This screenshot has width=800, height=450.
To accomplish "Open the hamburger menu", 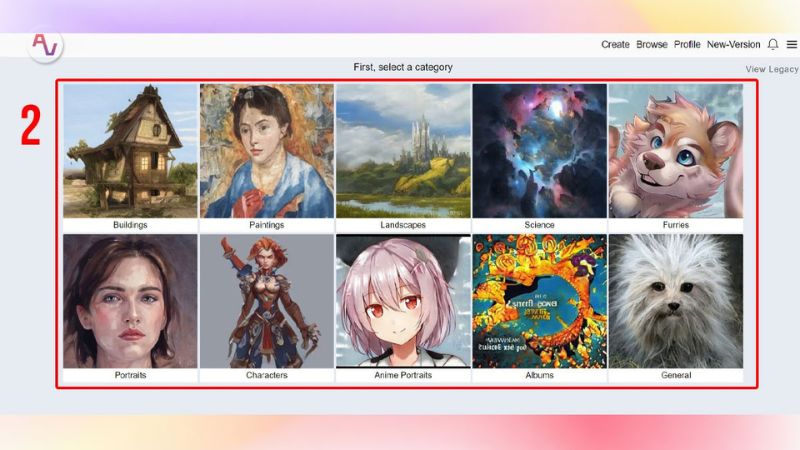I will [x=791, y=45].
